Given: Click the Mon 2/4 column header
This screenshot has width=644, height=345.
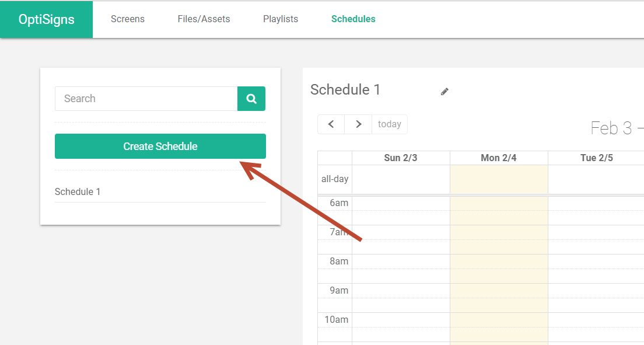Looking at the screenshot, I should 498,157.
